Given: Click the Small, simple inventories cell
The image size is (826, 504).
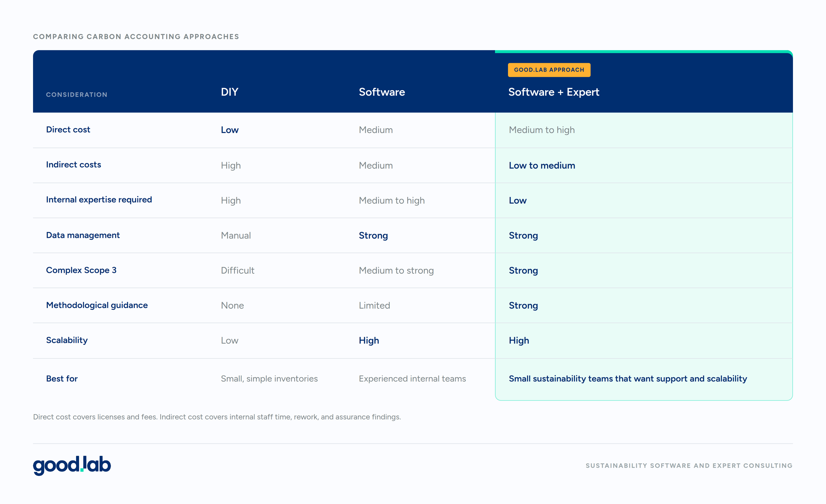Looking at the screenshot, I should [x=269, y=379].
